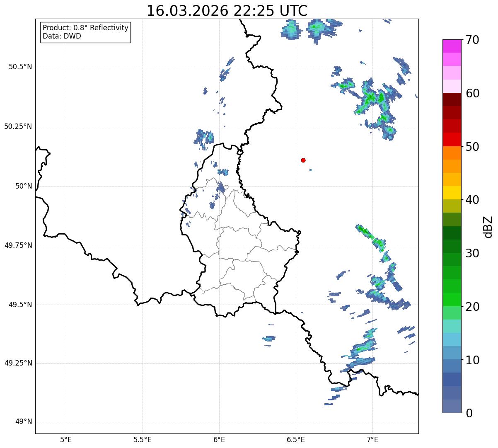Click the 5°E longitude label
The width and height of the screenshot is (498, 448).
tap(66, 439)
